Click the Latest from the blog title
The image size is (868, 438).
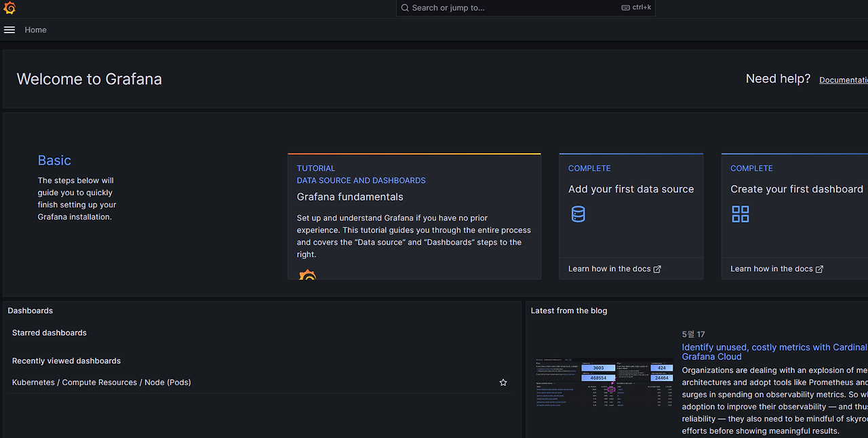tap(569, 311)
